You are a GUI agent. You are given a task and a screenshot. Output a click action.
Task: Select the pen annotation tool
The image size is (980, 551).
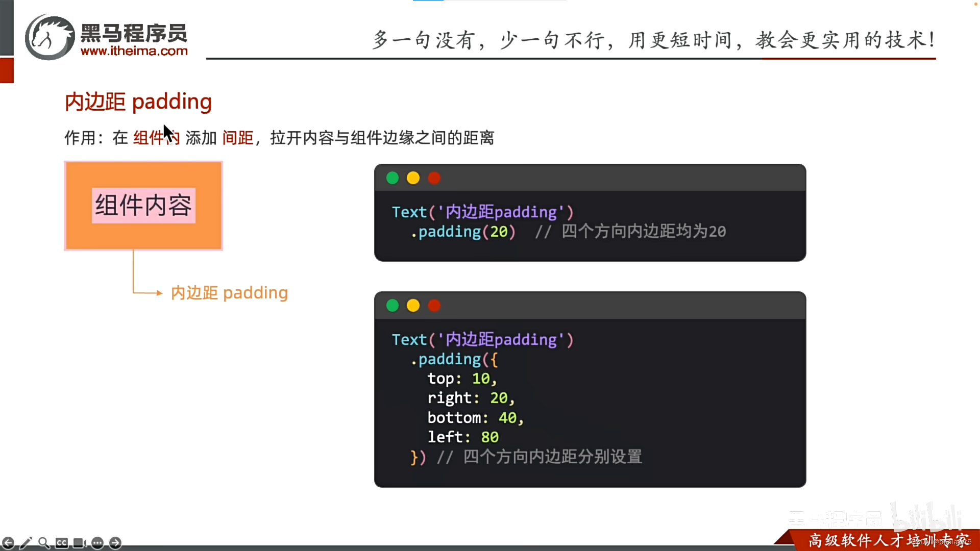[26, 543]
